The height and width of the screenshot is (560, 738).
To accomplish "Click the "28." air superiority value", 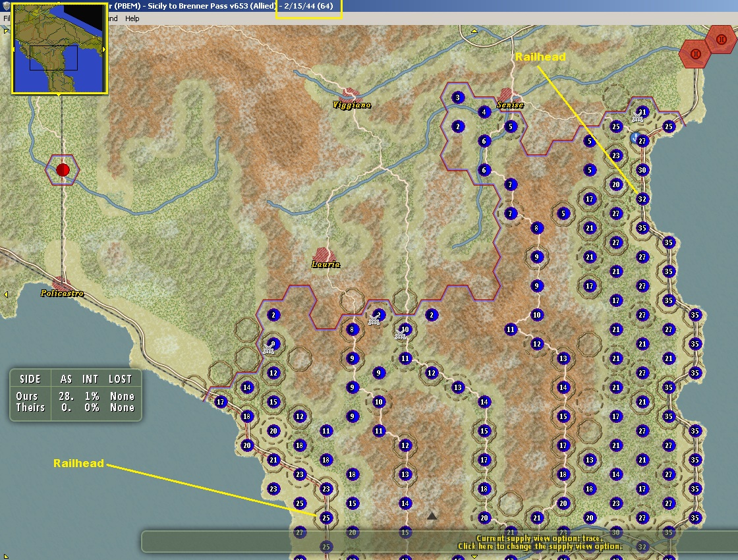I will [x=67, y=396].
